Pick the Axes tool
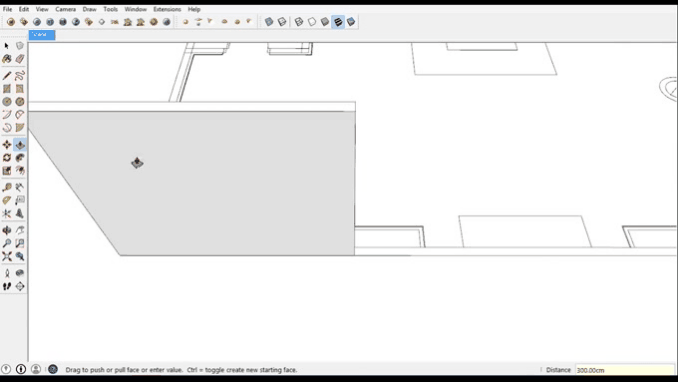Screen dimensions: 678x382 click(6, 213)
